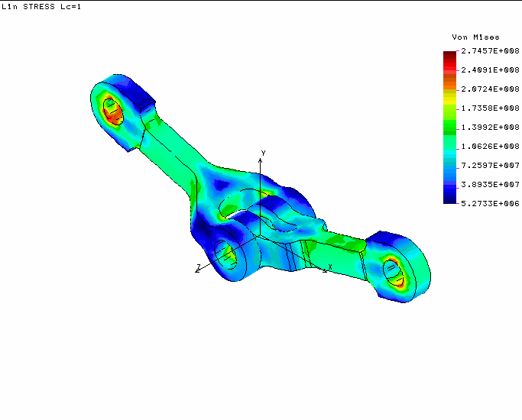
Task: Click the 5.2733E+006 legend value
Action: click(490, 204)
